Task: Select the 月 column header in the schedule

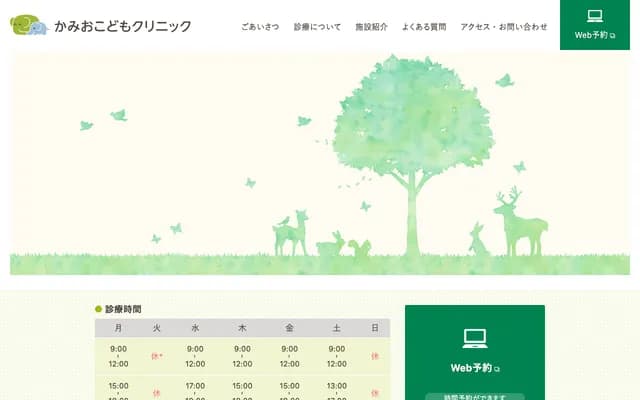Action: coord(119,328)
